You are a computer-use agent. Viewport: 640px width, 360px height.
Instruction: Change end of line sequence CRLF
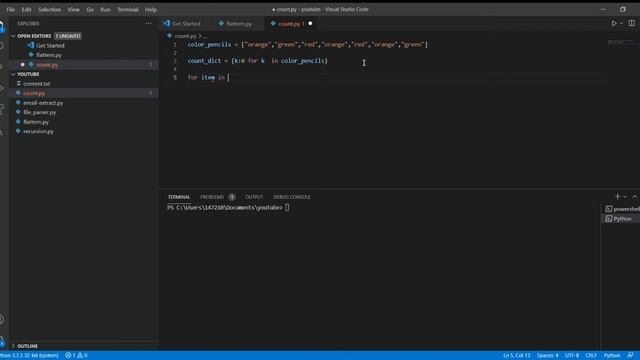pos(591,356)
